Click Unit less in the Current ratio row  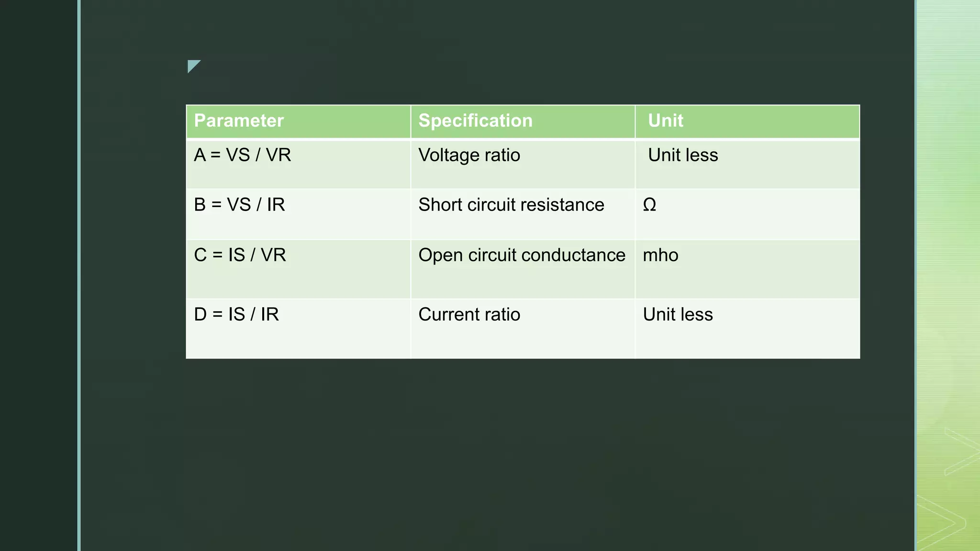(x=678, y=315)
